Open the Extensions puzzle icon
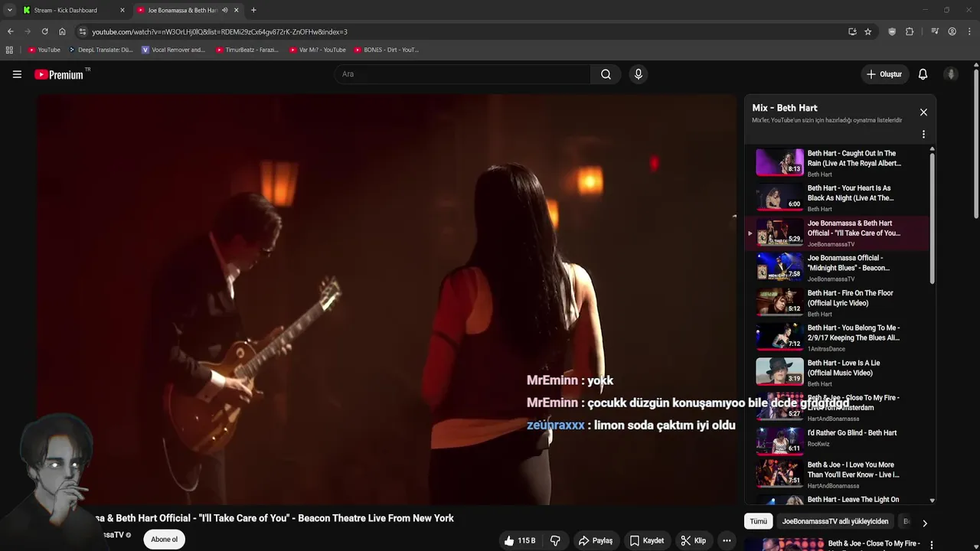The image size is (980, 551). click(x=910, y=31)
